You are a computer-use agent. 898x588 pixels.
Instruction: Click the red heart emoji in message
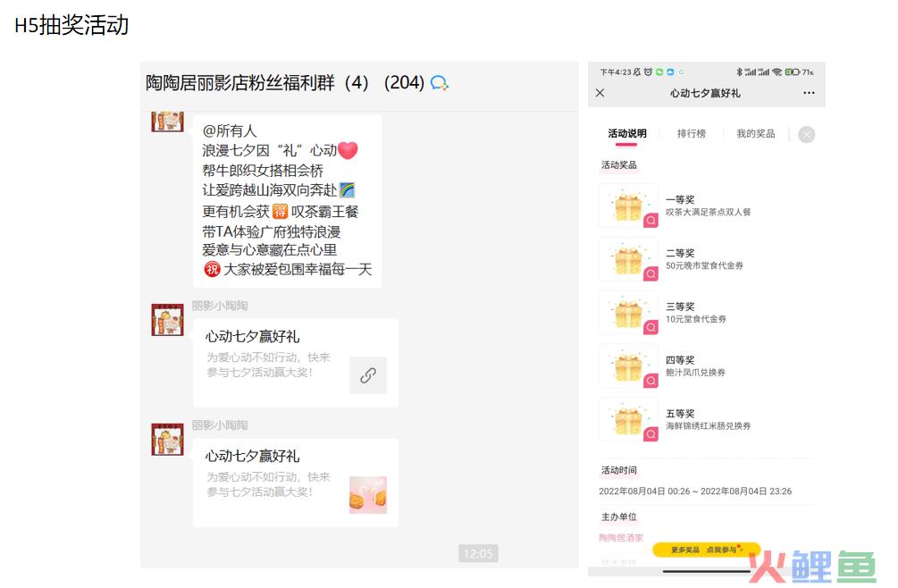pos(348,151)
